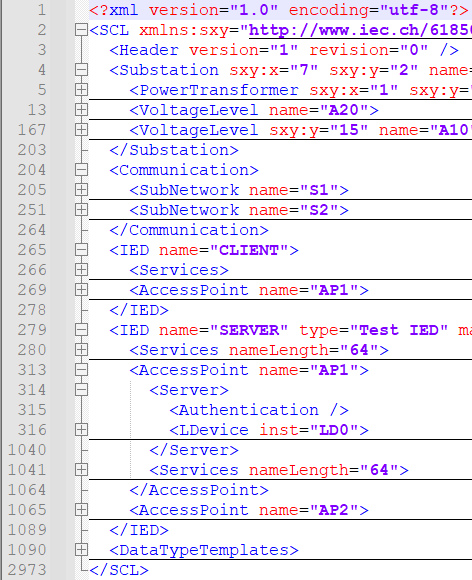
Task: Place cursor on the closing Substation tag
Action: click(174, 150)
